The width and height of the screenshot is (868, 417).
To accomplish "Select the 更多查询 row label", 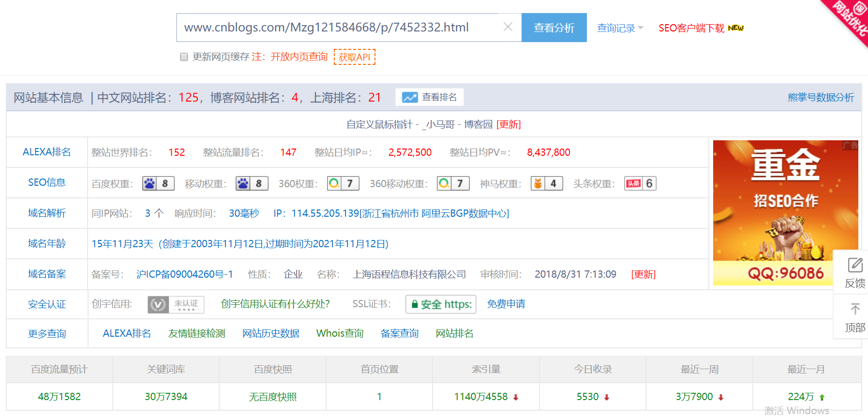I will [47, 334].
